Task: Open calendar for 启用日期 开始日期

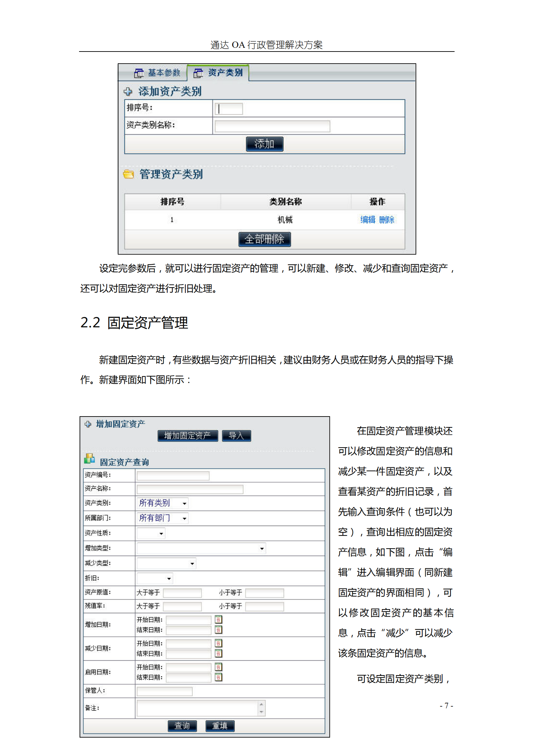Action: click(x=218, y=667)
